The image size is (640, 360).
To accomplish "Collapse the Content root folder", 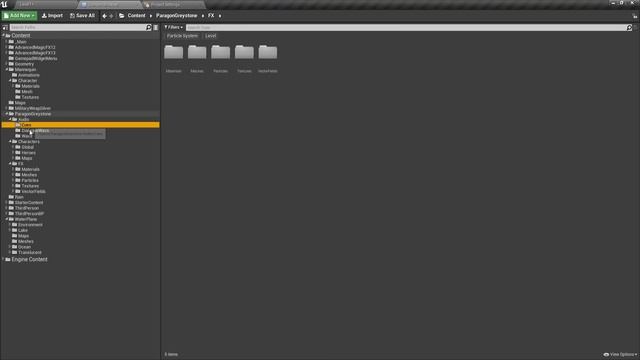I will click(4, 36).
